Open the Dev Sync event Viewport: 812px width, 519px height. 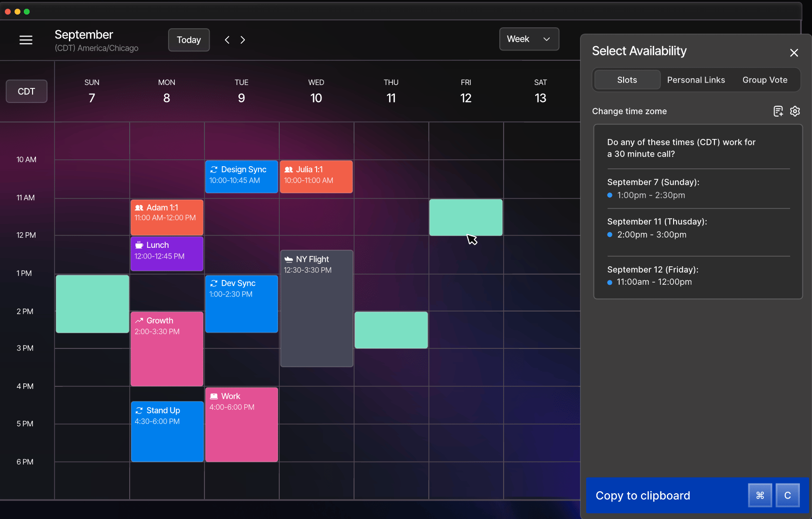click(241, 304)
